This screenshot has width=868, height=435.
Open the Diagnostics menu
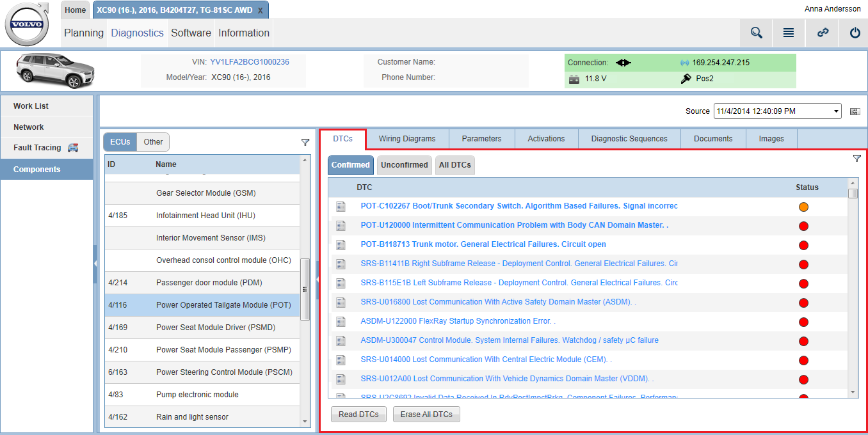tap(138, 33)
